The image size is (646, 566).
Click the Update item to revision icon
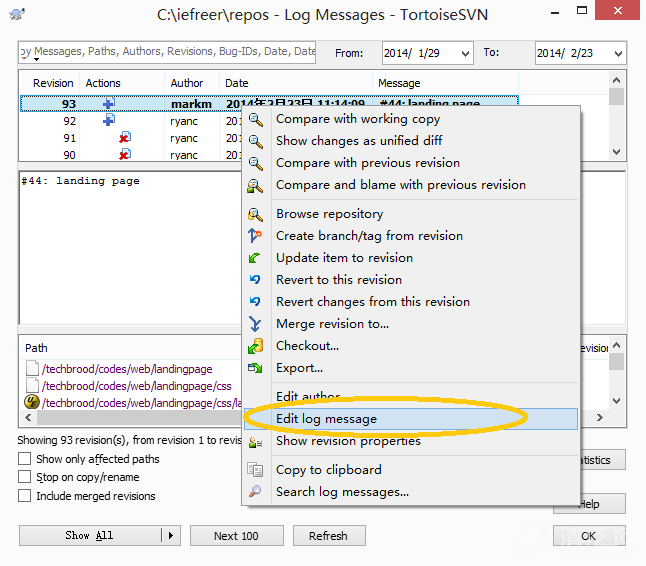(256, 258)
